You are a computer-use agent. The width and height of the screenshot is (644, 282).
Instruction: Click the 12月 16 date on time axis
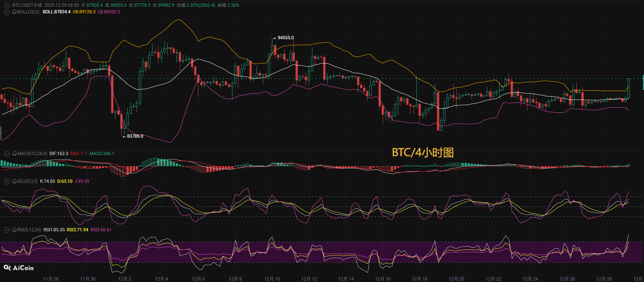click(383, 279)
